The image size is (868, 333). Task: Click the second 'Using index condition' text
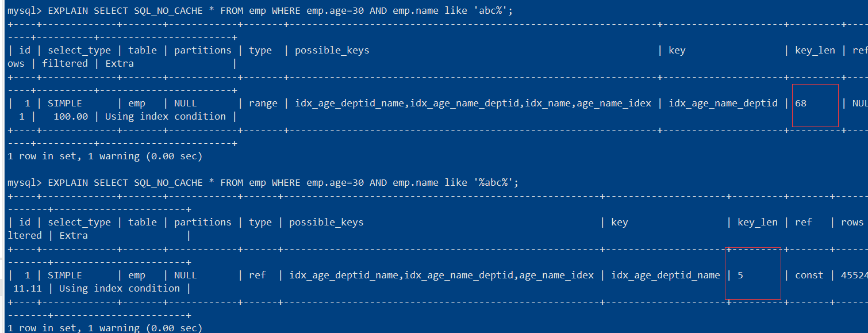120,289
